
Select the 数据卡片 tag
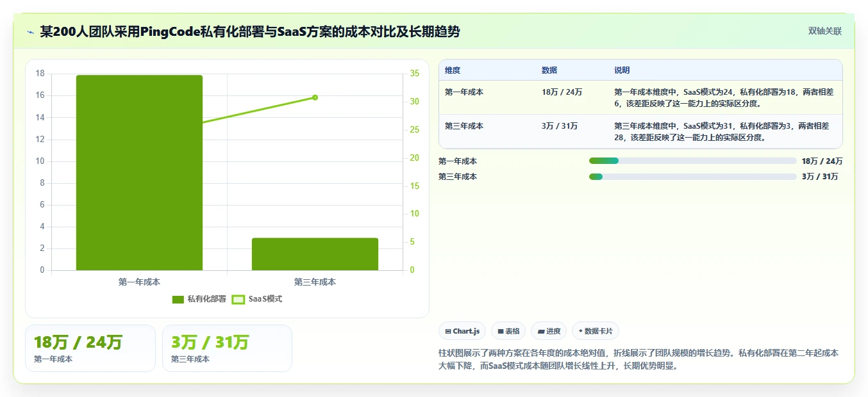596,331
